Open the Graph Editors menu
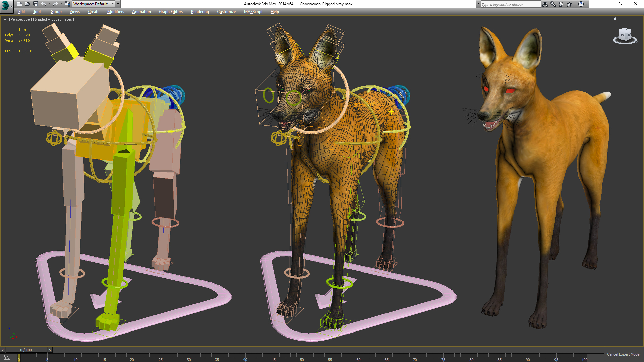Viewport: 644px width, 362px height. [x=171, y=12]
